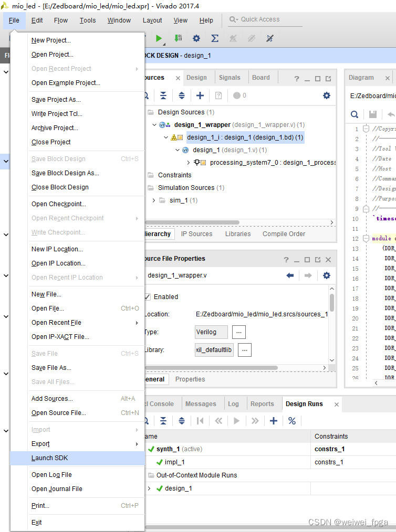Click Sources horizontal scrollbar

pos(192,222)
